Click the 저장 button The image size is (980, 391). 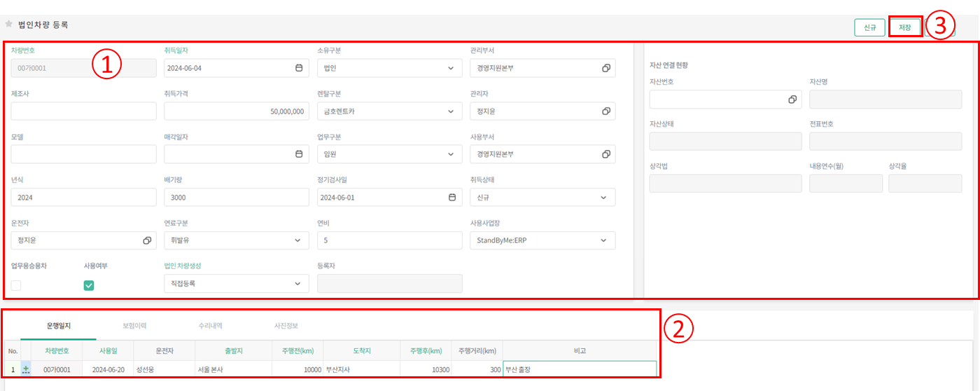[904, 27]
